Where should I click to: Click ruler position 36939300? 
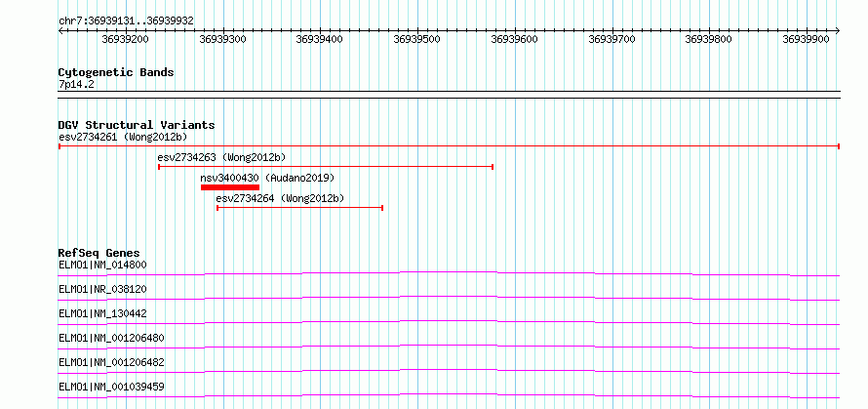[x=222, y=39]
